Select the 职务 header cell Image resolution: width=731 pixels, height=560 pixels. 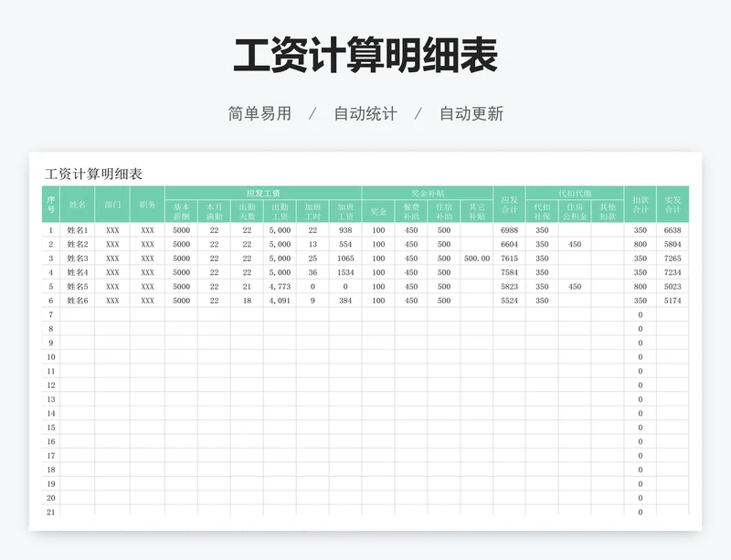147,205
